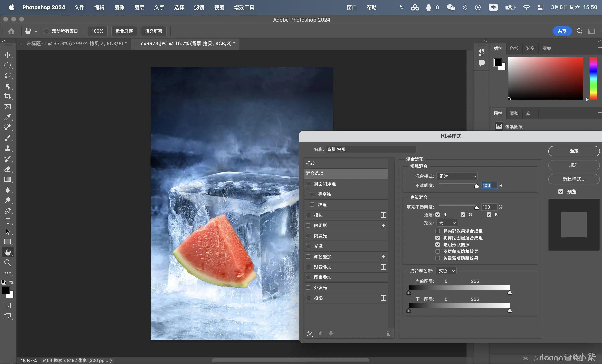The width and height of the screenshot is (602, 364).
Task: Enable the Bevel and Emboss checkbox
Action: tap(308, 184)
